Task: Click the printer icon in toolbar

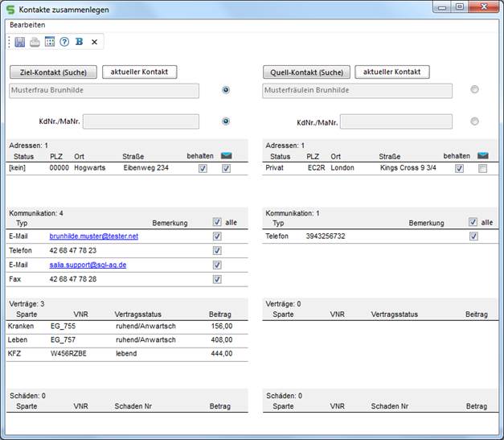Action: pyautogui.click(x=35, y=42)
